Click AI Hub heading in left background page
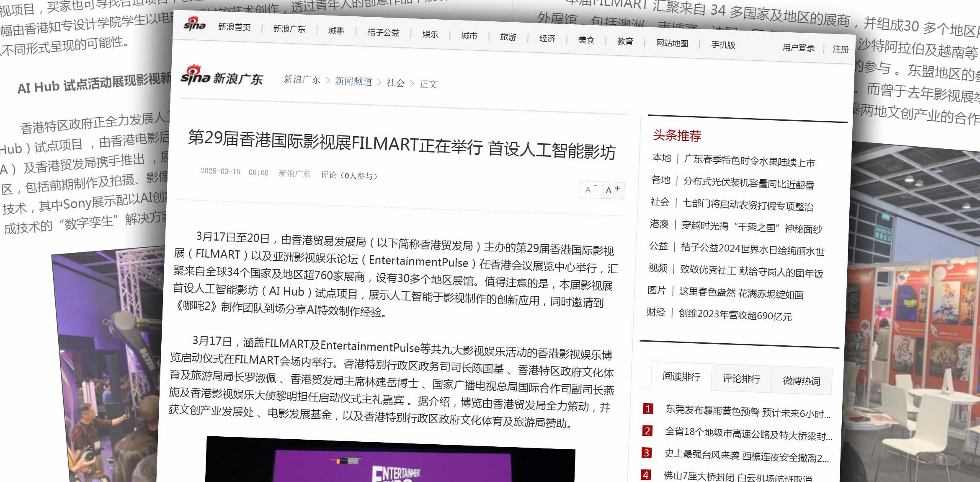The height and width of the screenshot is (482, 980). (x=95, y=84)
